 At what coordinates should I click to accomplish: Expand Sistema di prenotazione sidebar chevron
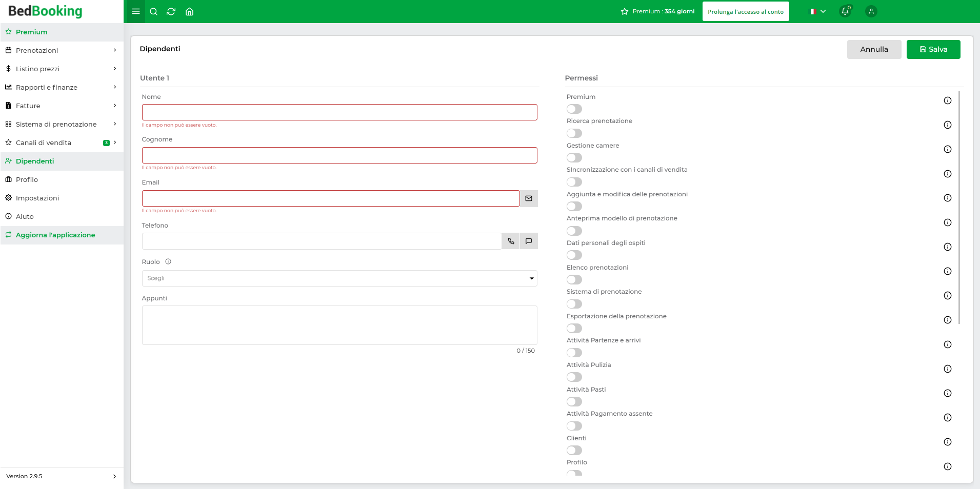pos(115,124)
